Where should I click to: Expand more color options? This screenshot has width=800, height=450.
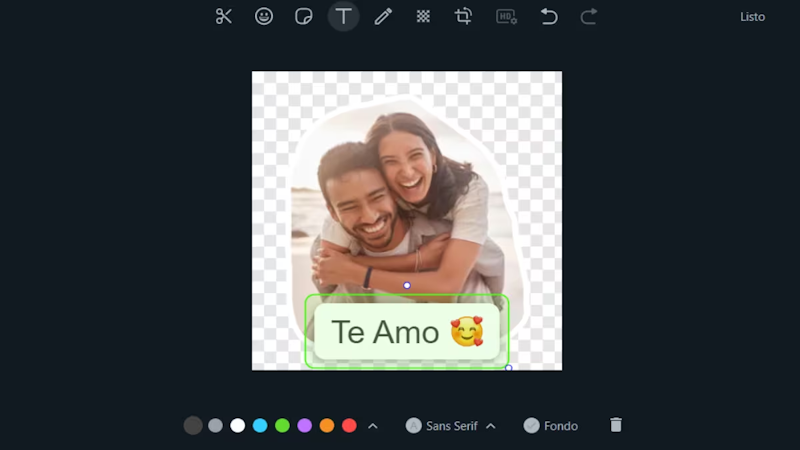click(373, 426)
